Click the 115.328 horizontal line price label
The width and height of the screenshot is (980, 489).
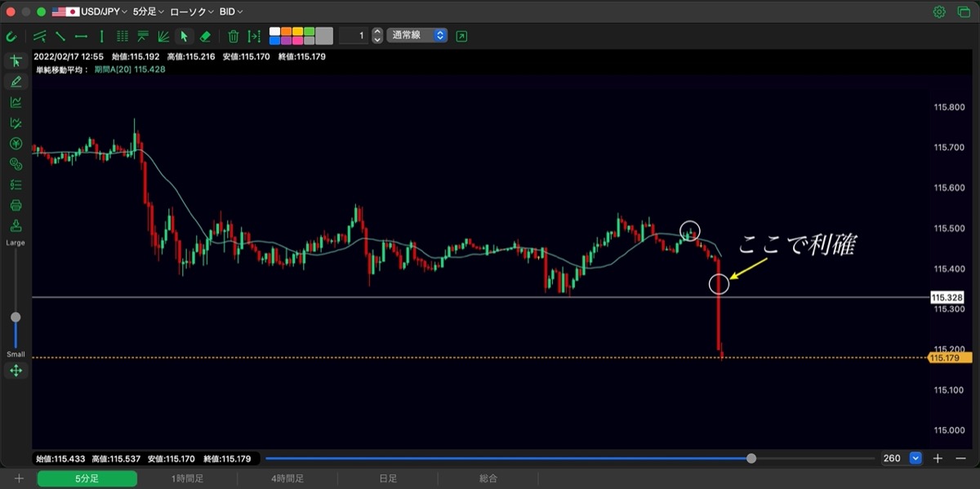(x=947, y=298)
